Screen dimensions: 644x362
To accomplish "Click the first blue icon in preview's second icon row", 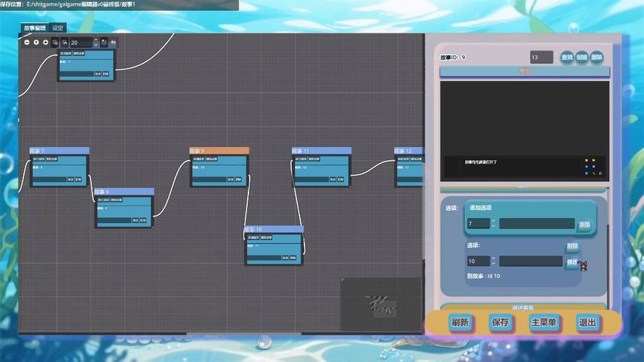I will click(587, 167).
